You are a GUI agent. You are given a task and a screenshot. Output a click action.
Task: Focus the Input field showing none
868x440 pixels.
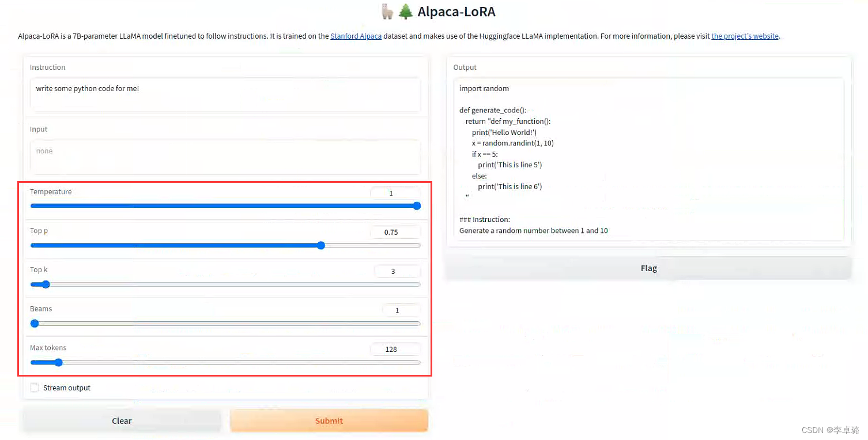(225, 157)
